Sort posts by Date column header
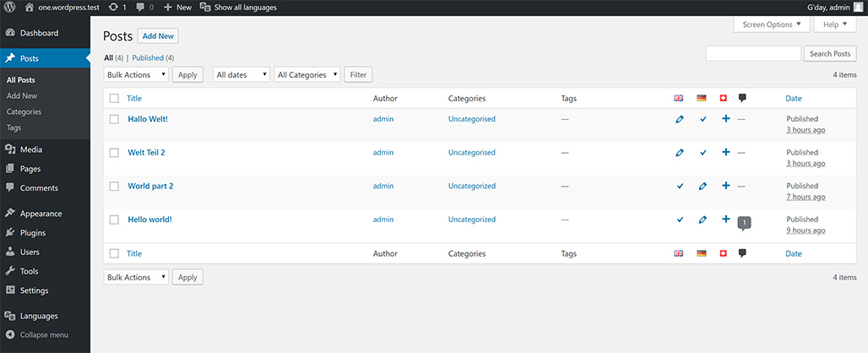 [x=793, y=99]
